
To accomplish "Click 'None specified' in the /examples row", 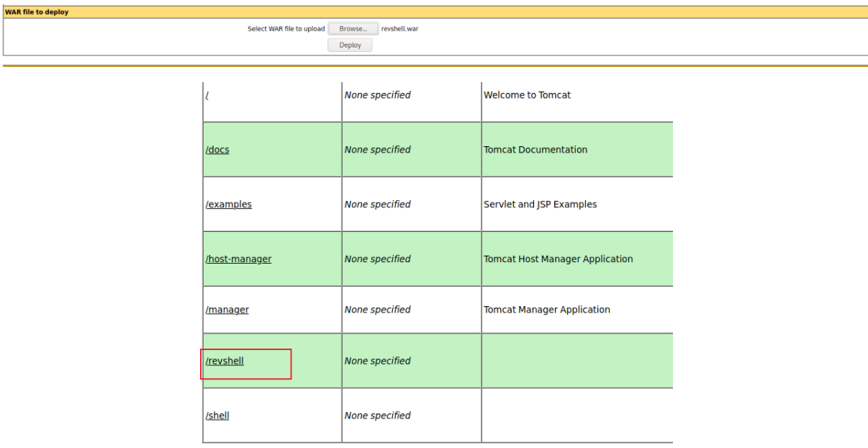I will click(377, 205).
